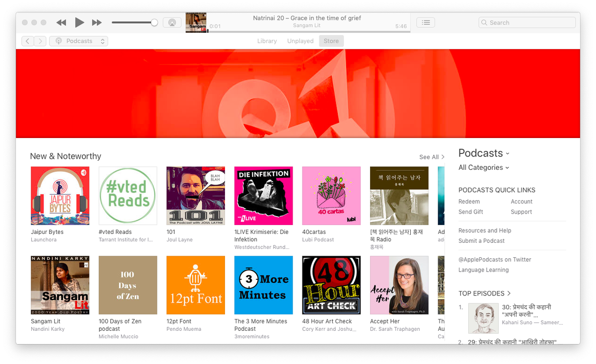
Task: Click the playback progress bar
Action: (309, 32)
